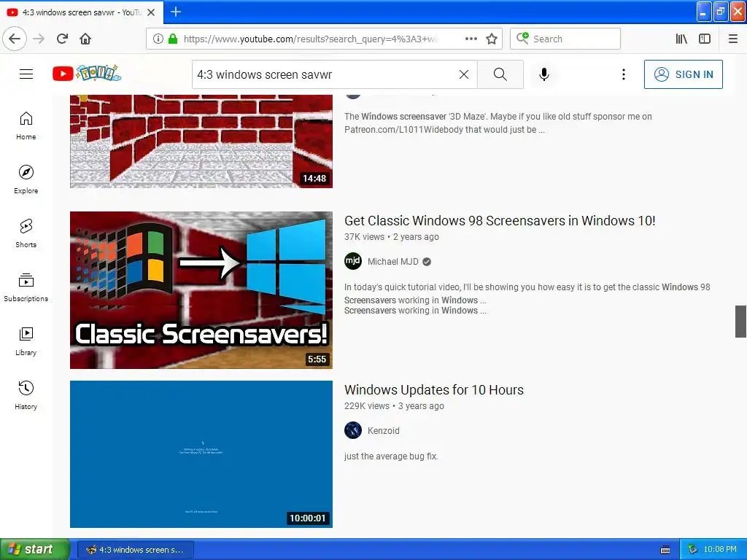The image size is (747, 560).
Task: Reload the current page
Action: tap(63, 39)
